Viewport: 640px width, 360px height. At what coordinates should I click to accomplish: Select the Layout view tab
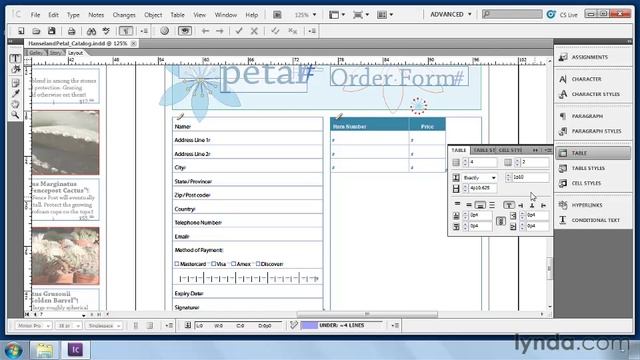75,53
